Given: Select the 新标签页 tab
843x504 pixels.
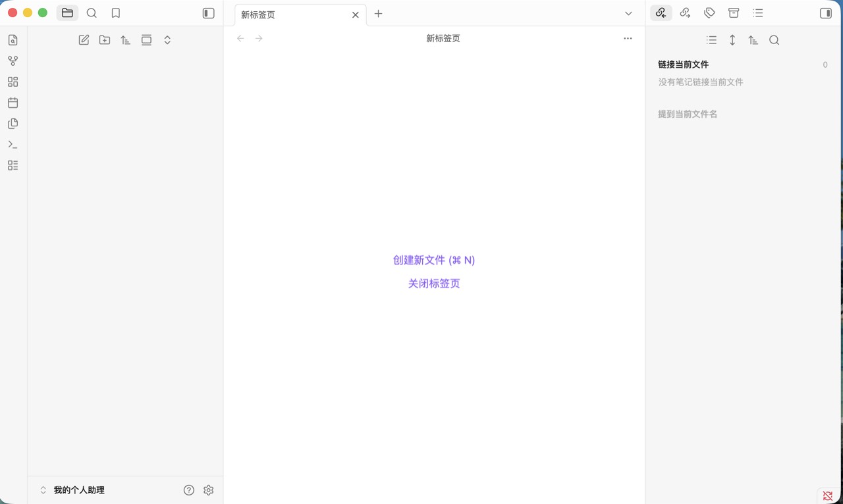Looking at the screenshot, I should tap(300, 14).
